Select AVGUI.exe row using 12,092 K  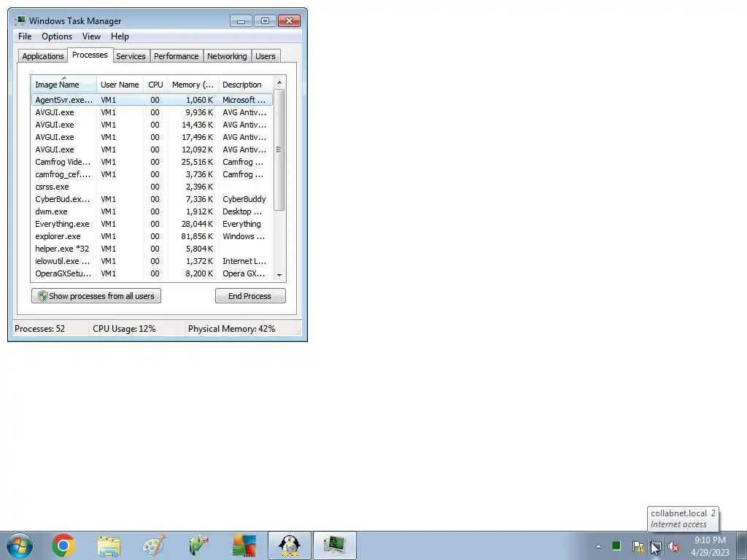tap(152, 149)
